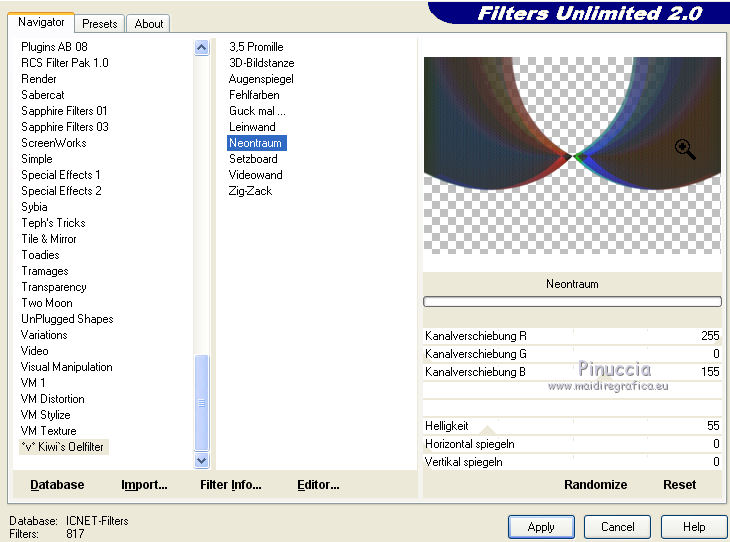Select the Render category
Screen dimensions: 730x542
click(x=39, y=79)
